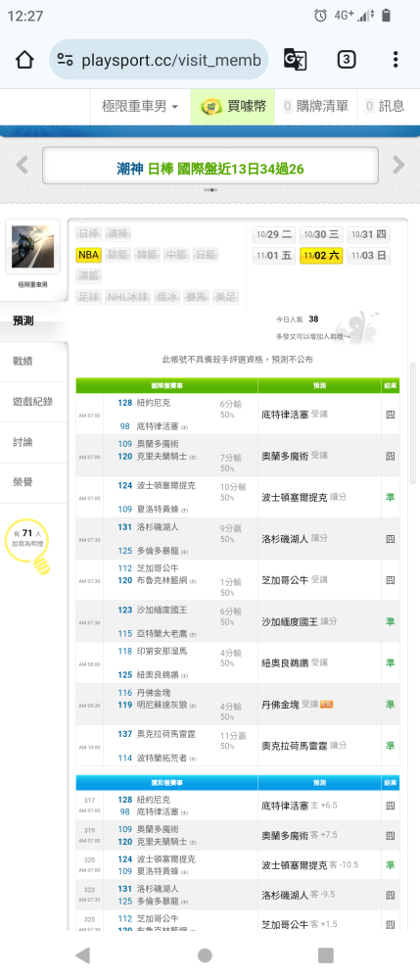Click the page vertical scrollbar
This screenshot has height=980, width=420.
click(x=412, y=421)
